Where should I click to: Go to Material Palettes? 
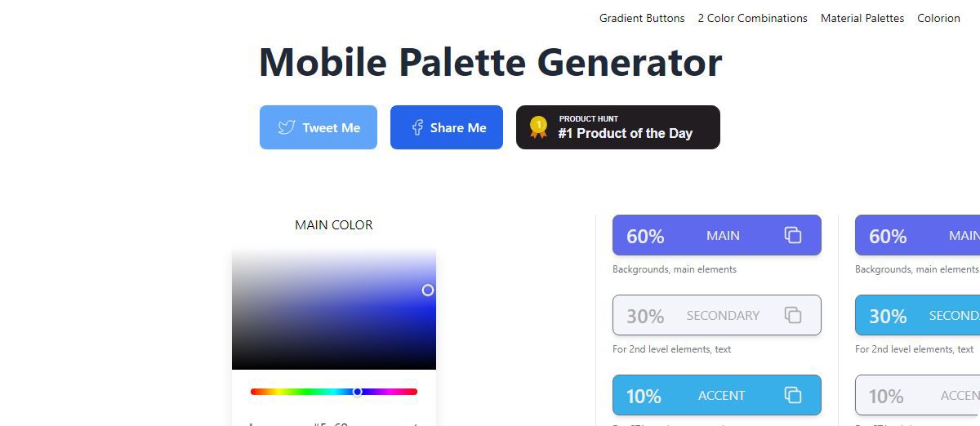click(x=862, y=18)
